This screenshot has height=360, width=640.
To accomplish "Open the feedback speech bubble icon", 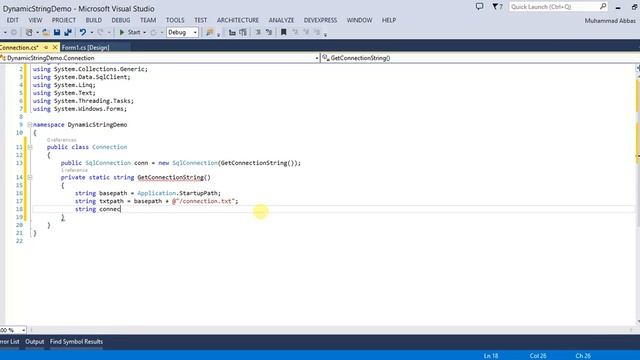I will [x=480, y=7].
